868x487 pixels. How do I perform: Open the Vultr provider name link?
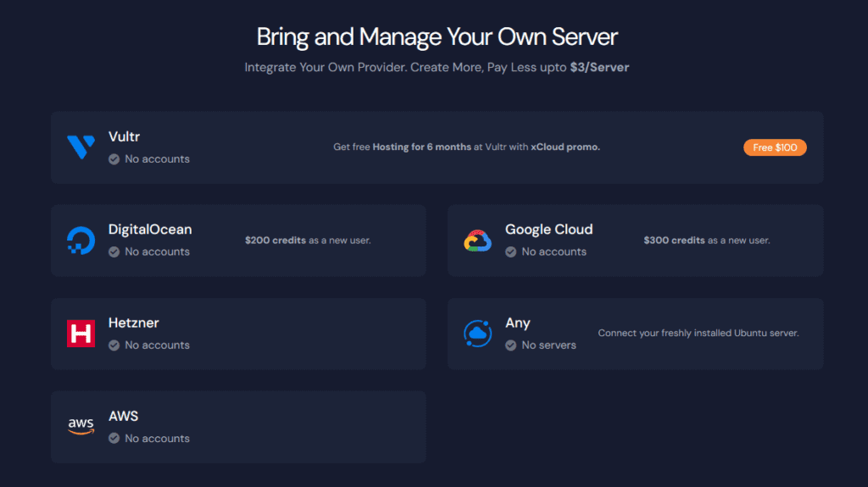(124, 136)
